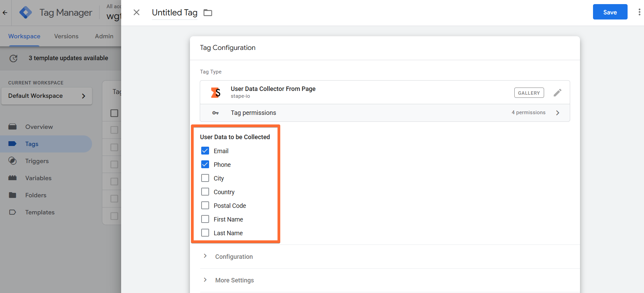Click the back arrow beside Tag Manager
The image size is (644, 293).
(5, 13)
